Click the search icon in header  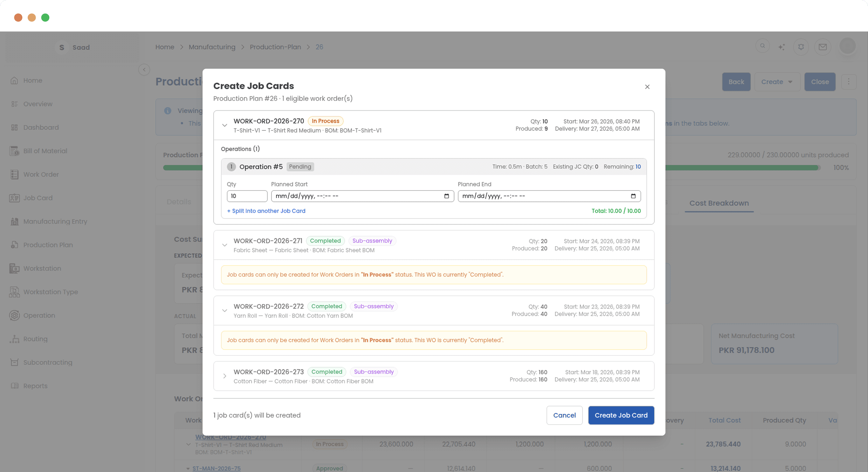762,46
